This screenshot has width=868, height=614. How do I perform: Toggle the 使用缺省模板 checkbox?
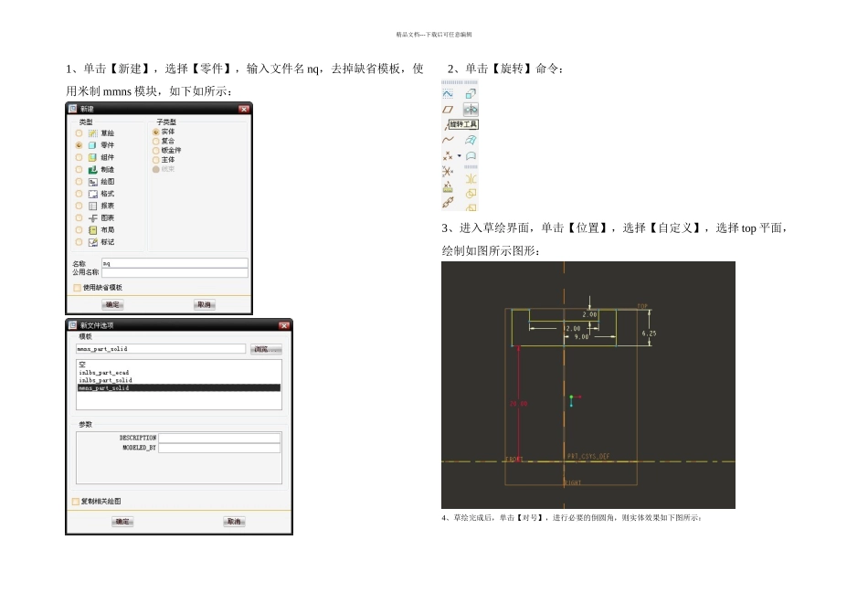pyautogui.click(x=77, y=288)
